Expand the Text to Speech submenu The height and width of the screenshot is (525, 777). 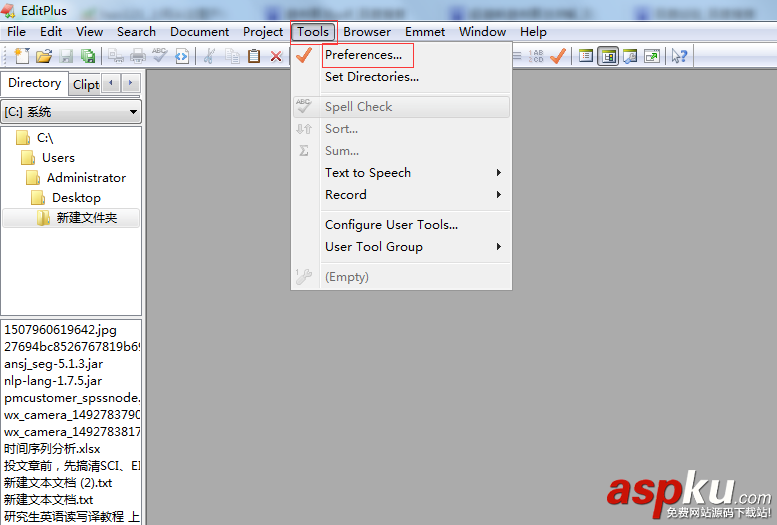pos(401,173)
